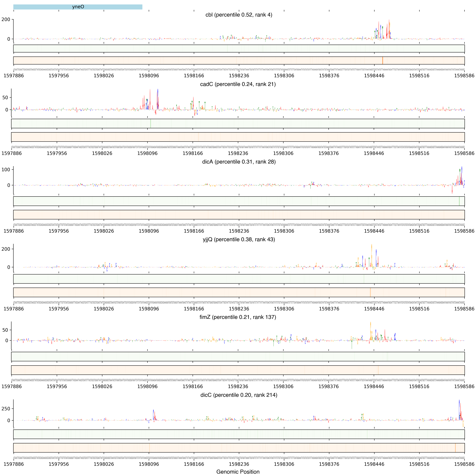Click orange stripe in yjjQ orange heatmap
The height and width of the screenshot is (476, 476).
pos(370,292)
